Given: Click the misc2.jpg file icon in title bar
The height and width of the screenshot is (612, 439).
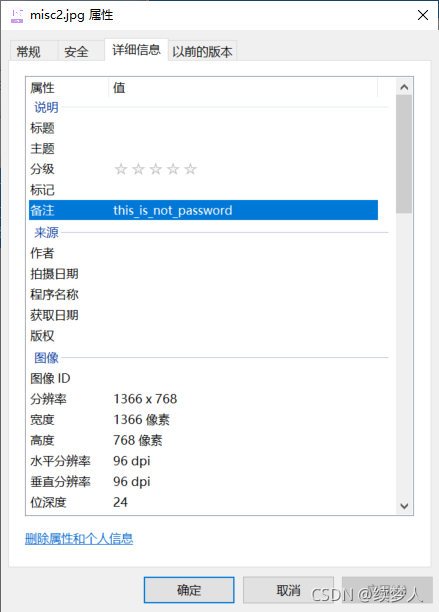Looking at the screenshot, I should point(17,16).
